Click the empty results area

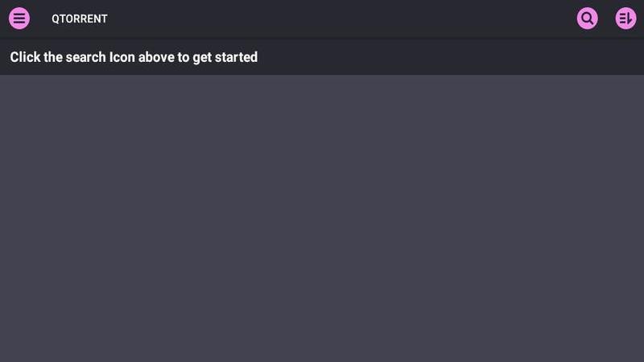tap(322, 218)
